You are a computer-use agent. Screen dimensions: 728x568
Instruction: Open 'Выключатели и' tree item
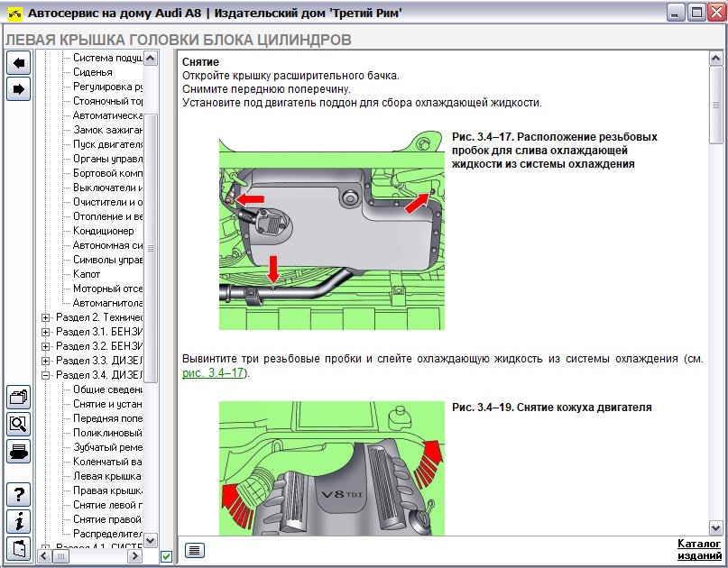pyautogui.click(x=107, y=188)
